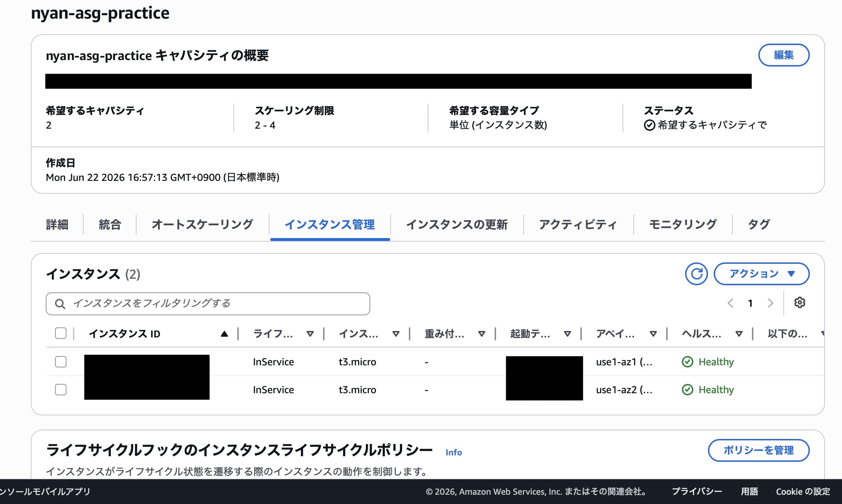Screen dimensions: 842x504
Task: Open the タグ tab
Action: 759,224
